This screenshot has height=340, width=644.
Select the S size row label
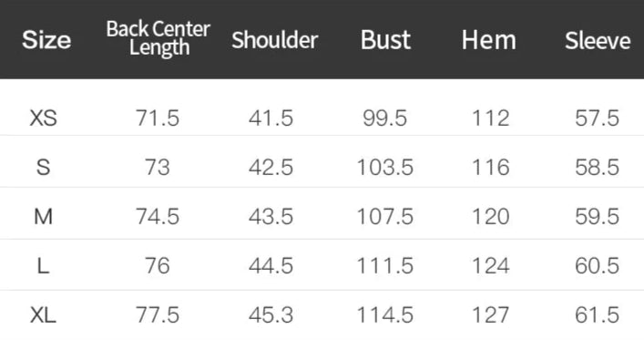pos(43,168)
